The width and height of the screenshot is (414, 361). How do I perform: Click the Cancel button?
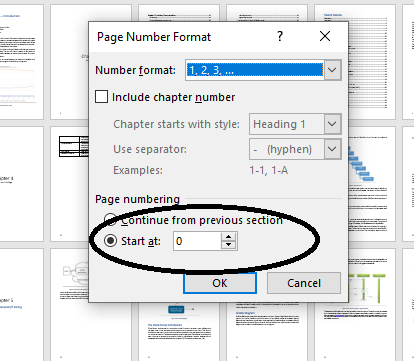[x=304, y=283]
